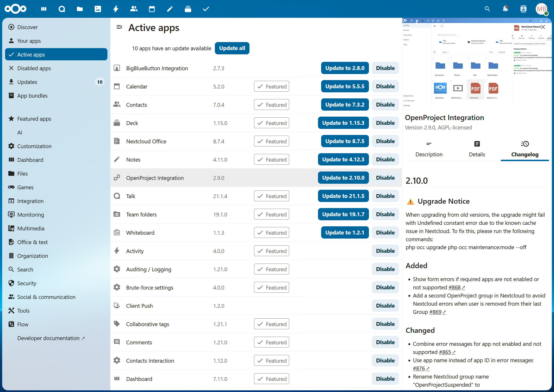The image size is (554, 392).
Task: Toggle the Featured checkbox for Talk
Action: pyautogui.click(x=271, y=196)
